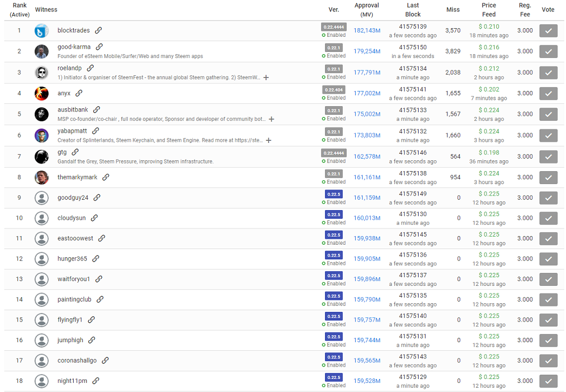Open the link icon beside eastooowest
Image resolution: width=566 pixels, height=392 pixels.
(x=101, y=238)
